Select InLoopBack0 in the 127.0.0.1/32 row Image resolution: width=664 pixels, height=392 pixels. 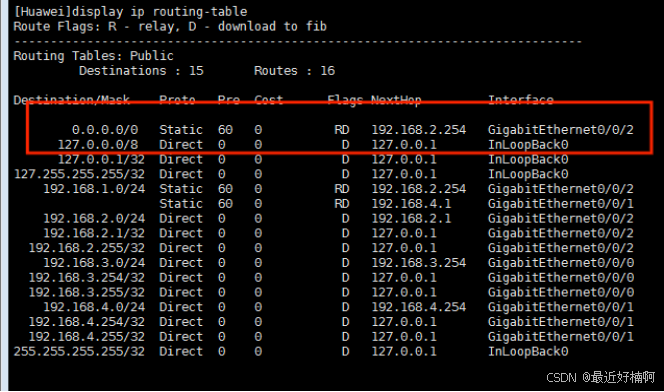[528, 160]
